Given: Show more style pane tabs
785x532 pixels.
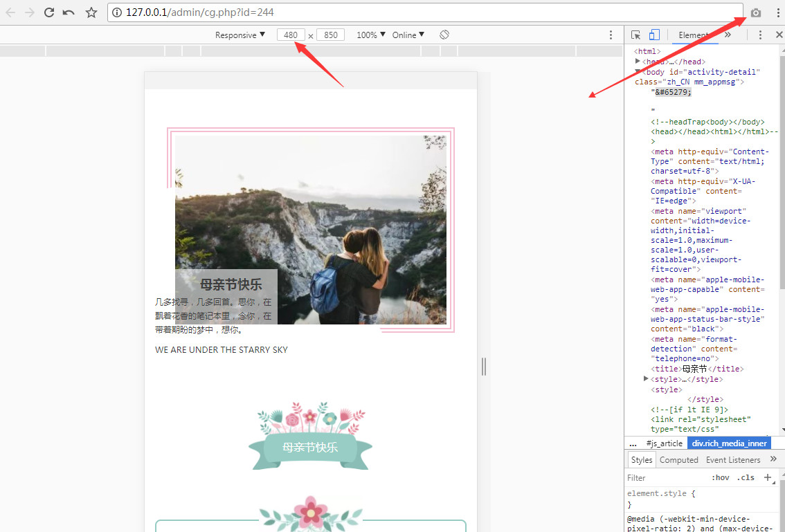Looking at the screenshot, I should pyautogui.click(x=773, y=459).
